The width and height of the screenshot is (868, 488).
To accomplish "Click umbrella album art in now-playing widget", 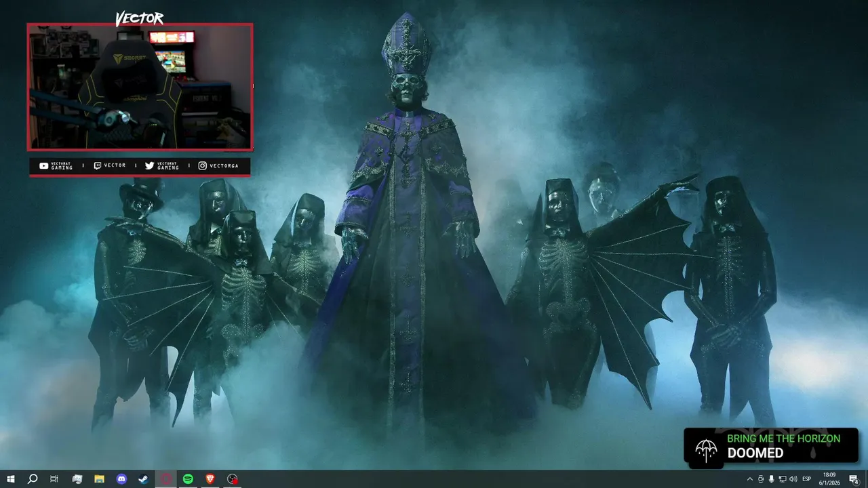I will (706, 449).
